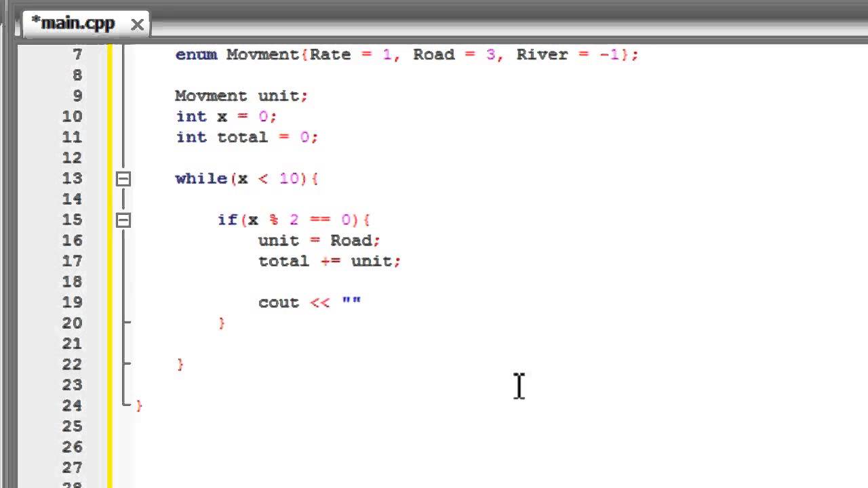Click line number 17 in the gutter
Viewport: 868px width, 488px height.
[x=72, y=261]
